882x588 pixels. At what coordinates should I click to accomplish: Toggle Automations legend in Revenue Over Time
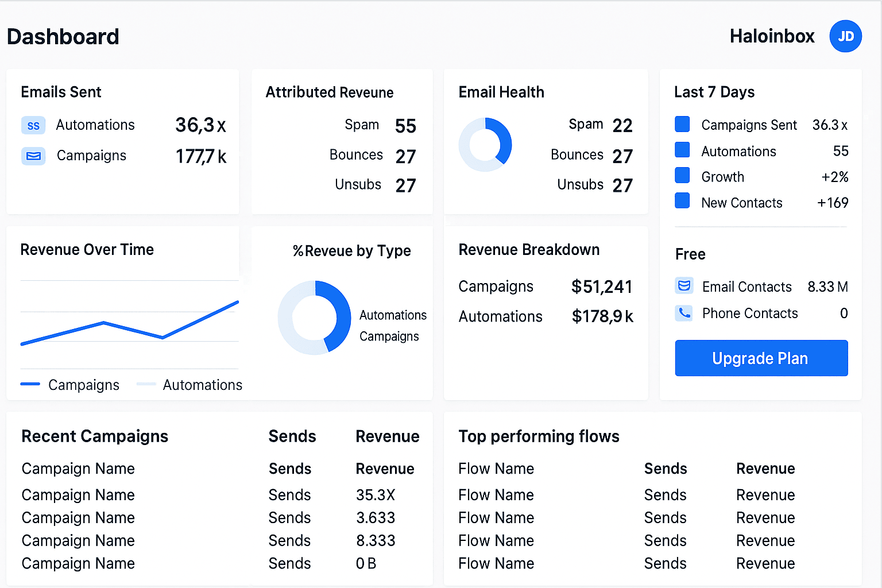189,385
